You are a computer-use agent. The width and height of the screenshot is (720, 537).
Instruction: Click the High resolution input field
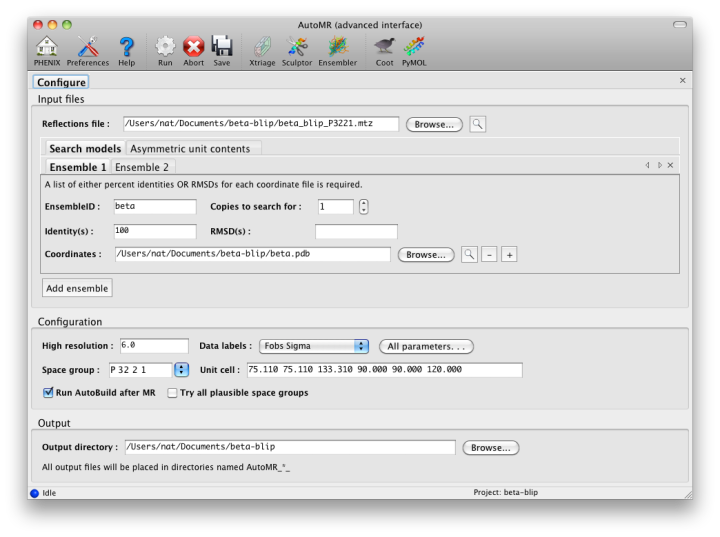click(x=153, y=346)
